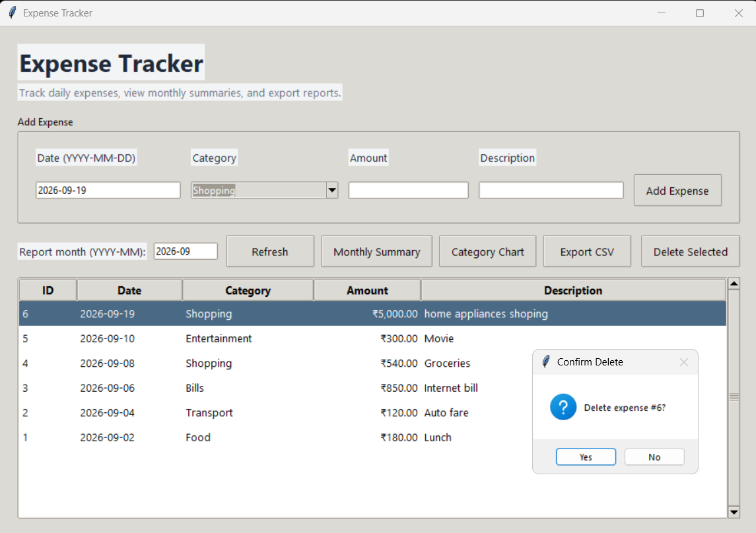Viewport: 756px width, 533px height.
Task: Click Delete Selected button
Action: [690, 251]
